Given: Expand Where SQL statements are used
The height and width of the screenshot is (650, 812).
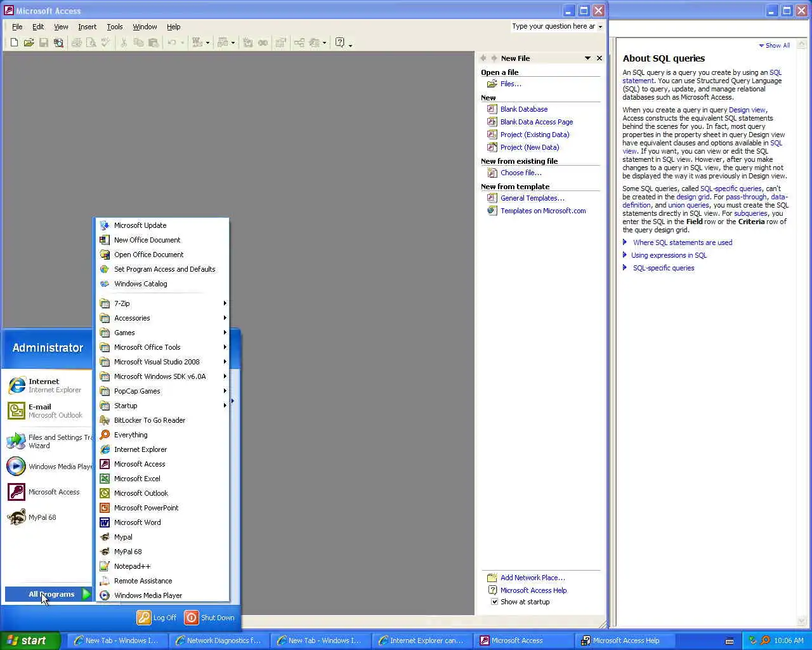Looking at the screenshot, I should pos(682,242).
